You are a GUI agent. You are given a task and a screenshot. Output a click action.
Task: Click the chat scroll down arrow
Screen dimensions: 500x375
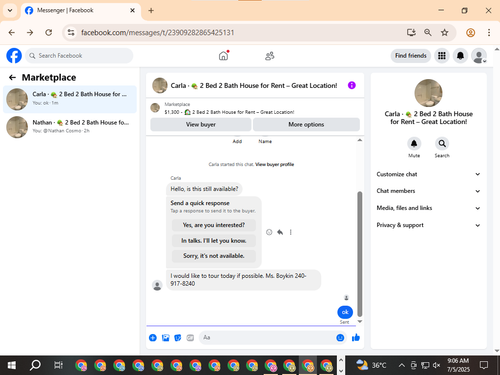360,321
